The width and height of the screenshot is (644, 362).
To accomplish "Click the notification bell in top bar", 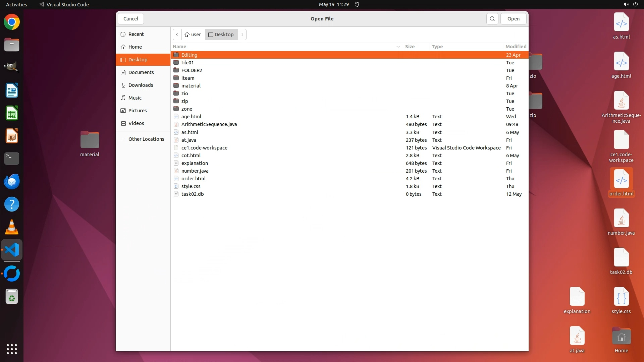I will coord(357,4).
